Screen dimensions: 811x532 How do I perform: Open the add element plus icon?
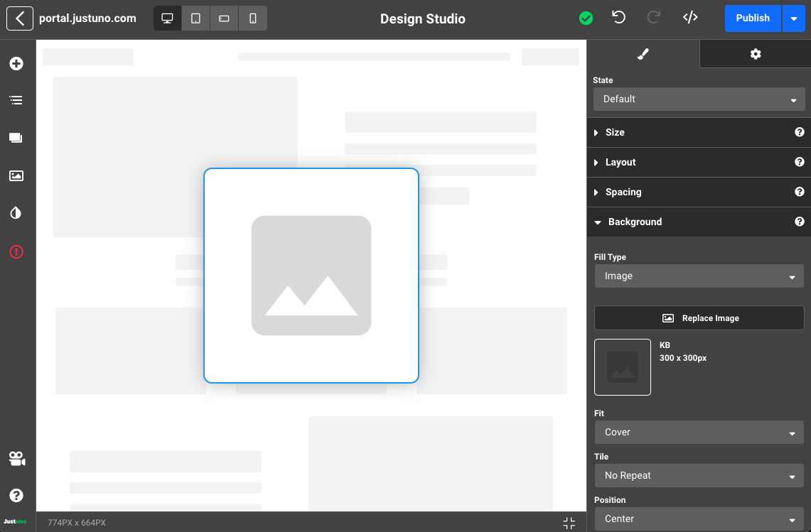16,64
